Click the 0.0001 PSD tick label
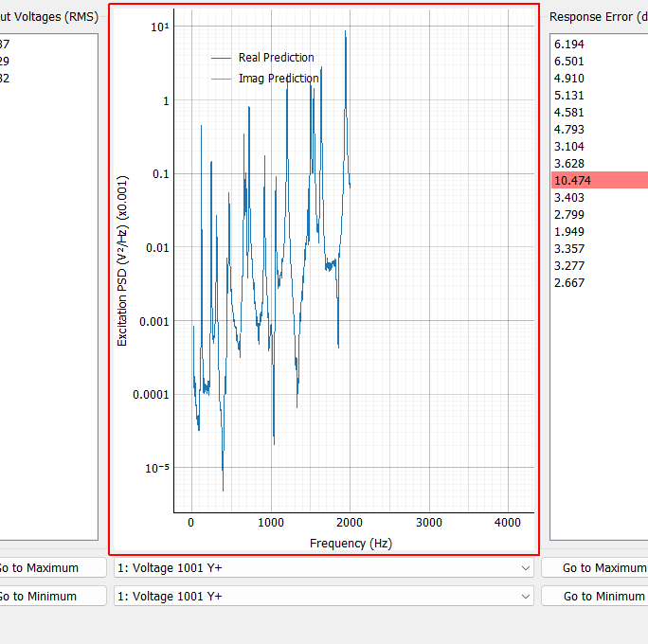The height and width of the screenshot is (644, 648). 151,395
